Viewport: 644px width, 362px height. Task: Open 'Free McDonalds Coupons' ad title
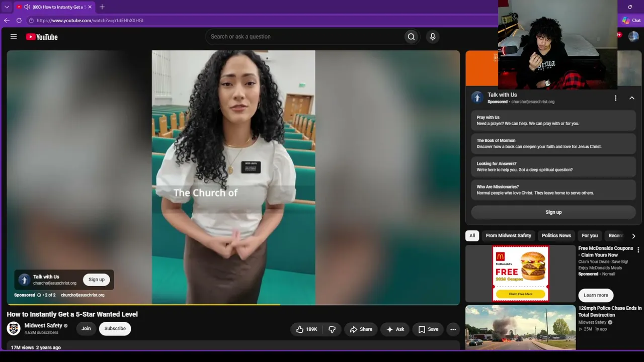pos(605,251)
